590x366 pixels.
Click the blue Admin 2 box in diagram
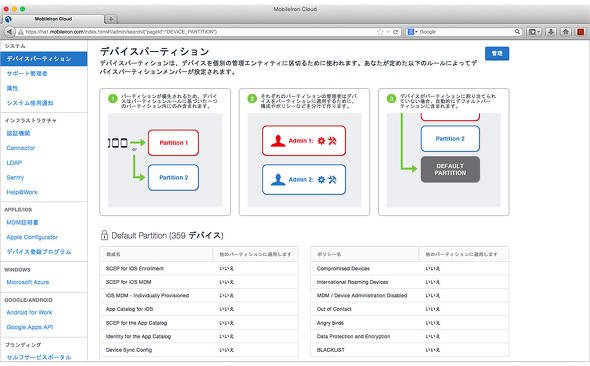[x=304, y=179]
